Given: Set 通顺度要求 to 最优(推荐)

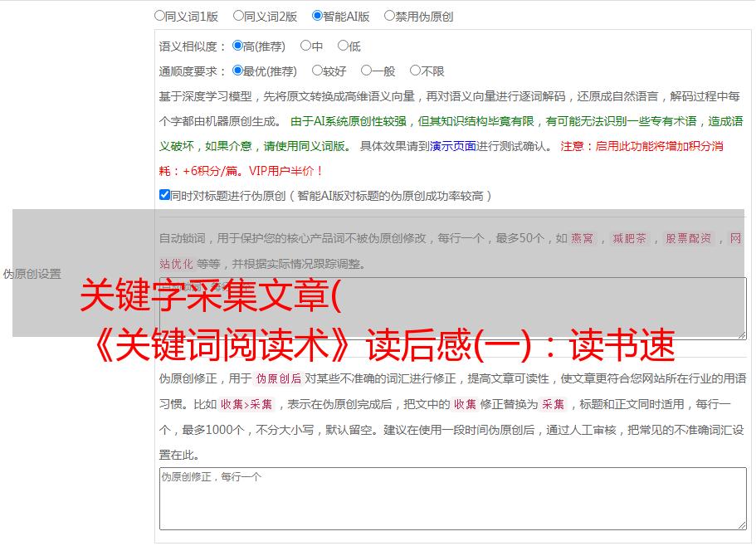Looking at the screenshot, I should pyautogui.click(x=237, y=71).
